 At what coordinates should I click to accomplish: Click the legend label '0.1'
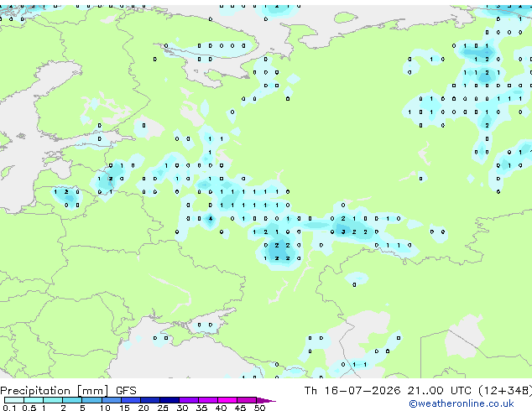(x=9, y=408)
